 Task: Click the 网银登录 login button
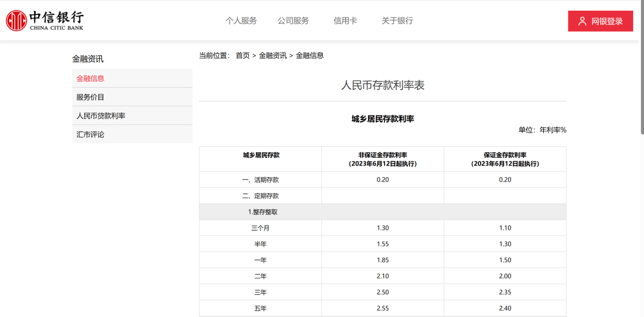(x=600, y=21)
